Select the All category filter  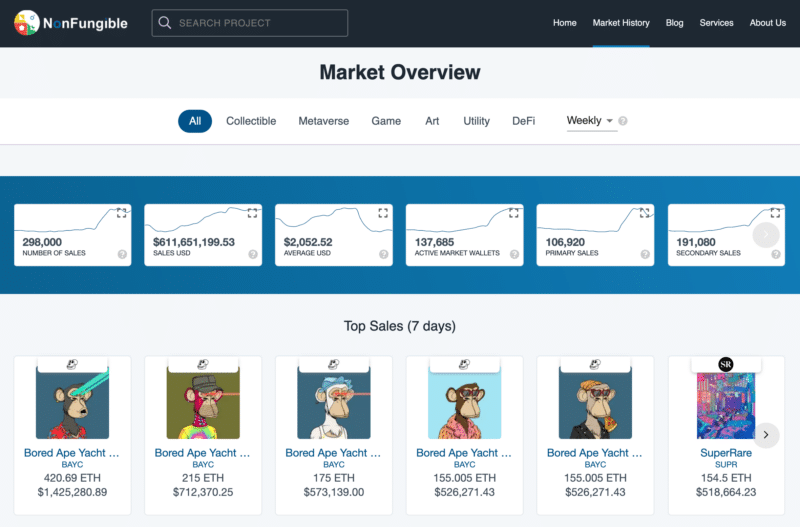[195, 121]
